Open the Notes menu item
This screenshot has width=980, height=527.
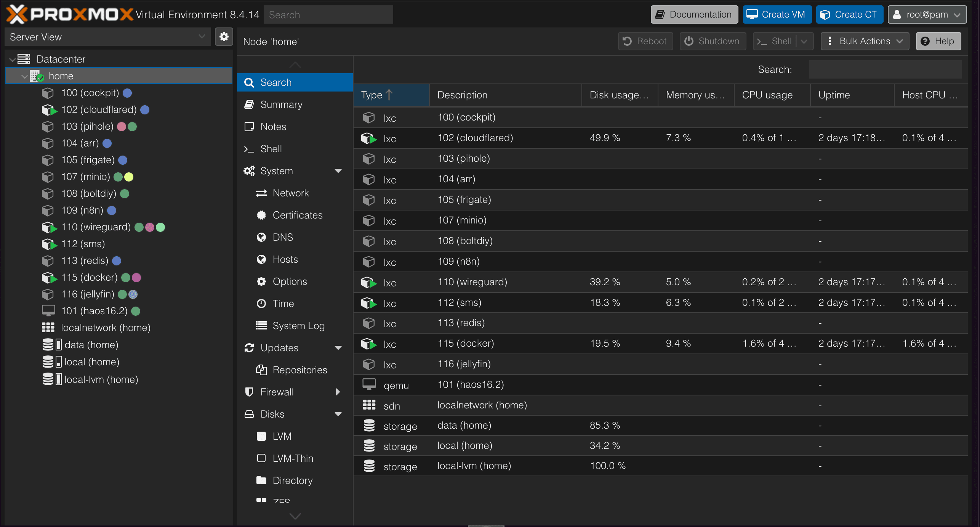click(x=295, y=127)
